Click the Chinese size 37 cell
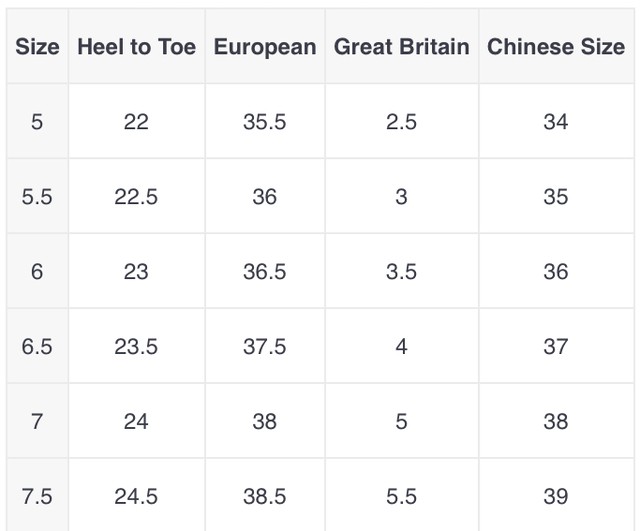640x531 pixels. pyautogui.click(x=556, y=346)
